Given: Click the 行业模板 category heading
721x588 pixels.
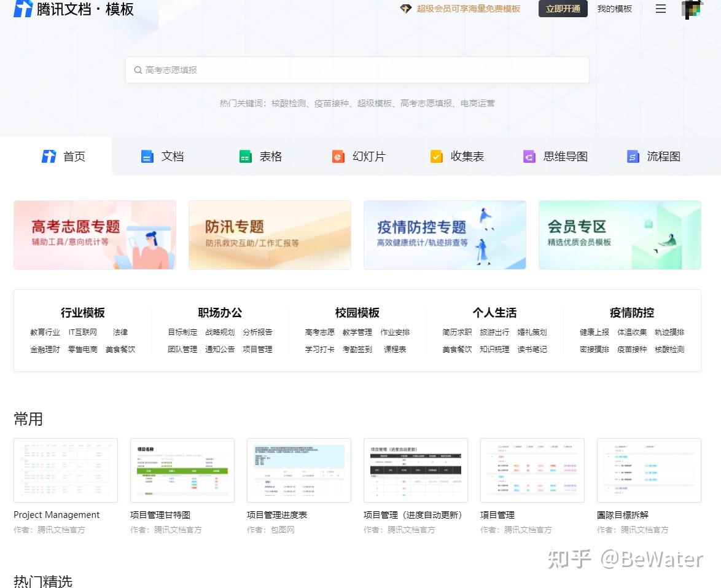Looking at the screenshot, I should (83, 313).
